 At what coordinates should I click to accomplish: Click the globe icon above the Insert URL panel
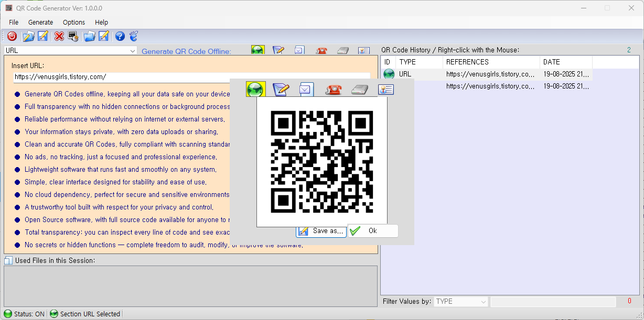(257, 50)
